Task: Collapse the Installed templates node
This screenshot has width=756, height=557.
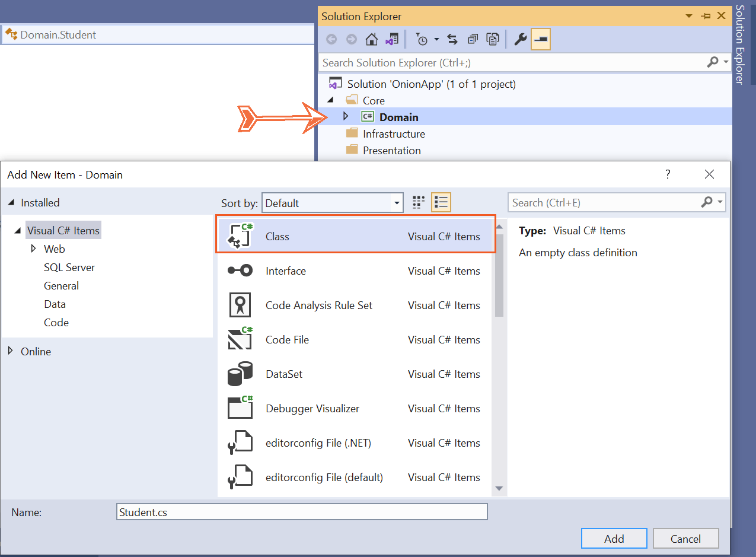Action: pyautogui.click(x=11, y=203)
